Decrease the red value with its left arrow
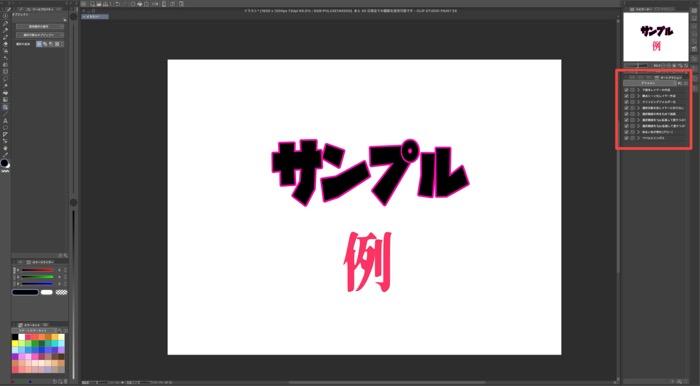The width and height of the screenshot is (700, 386). tap(18, 270)
